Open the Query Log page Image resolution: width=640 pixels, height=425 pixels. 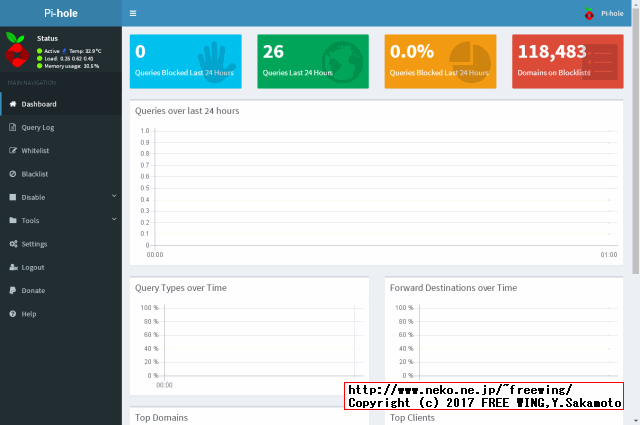coord(38,127)
